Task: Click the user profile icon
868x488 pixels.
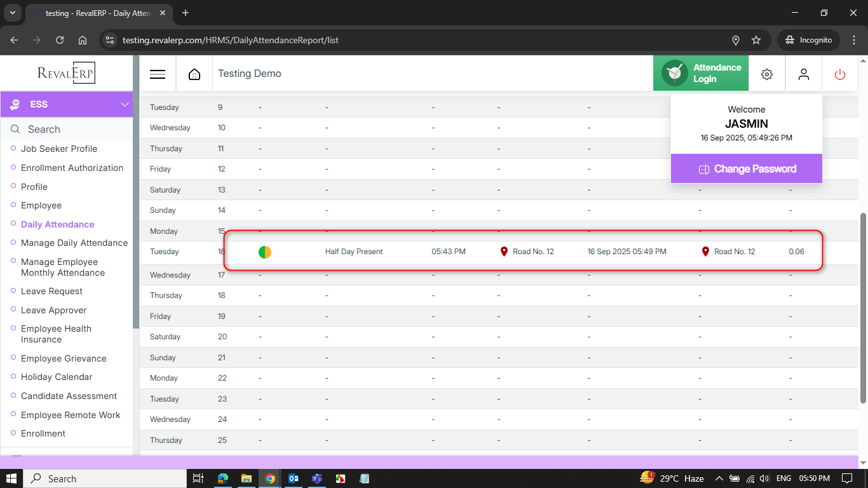Action: pyautogui.click(x=804, y=74)
